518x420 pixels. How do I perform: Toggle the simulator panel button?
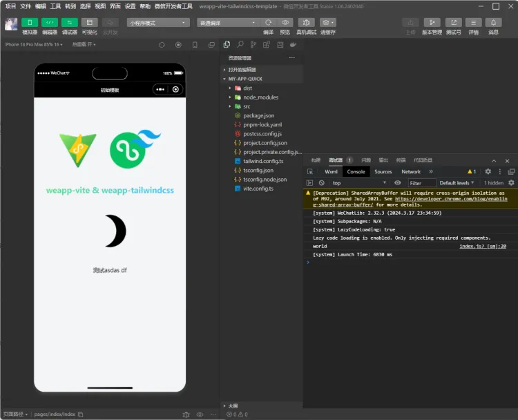tap(30, 23)
